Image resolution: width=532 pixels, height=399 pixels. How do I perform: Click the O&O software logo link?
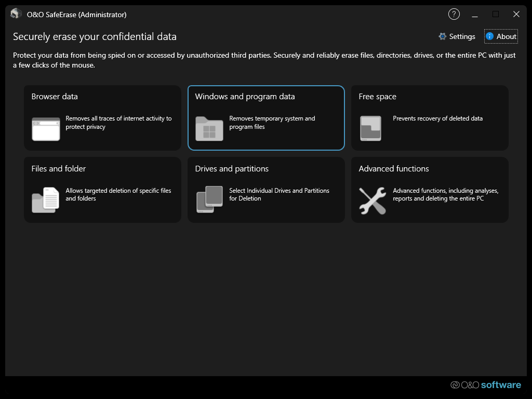point(486,385)
